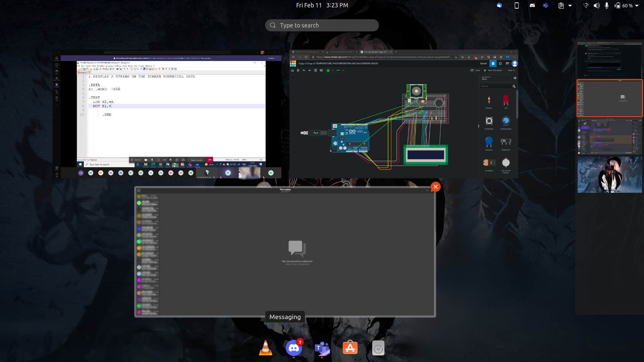Open the wire color dropdown

[332, 70]
